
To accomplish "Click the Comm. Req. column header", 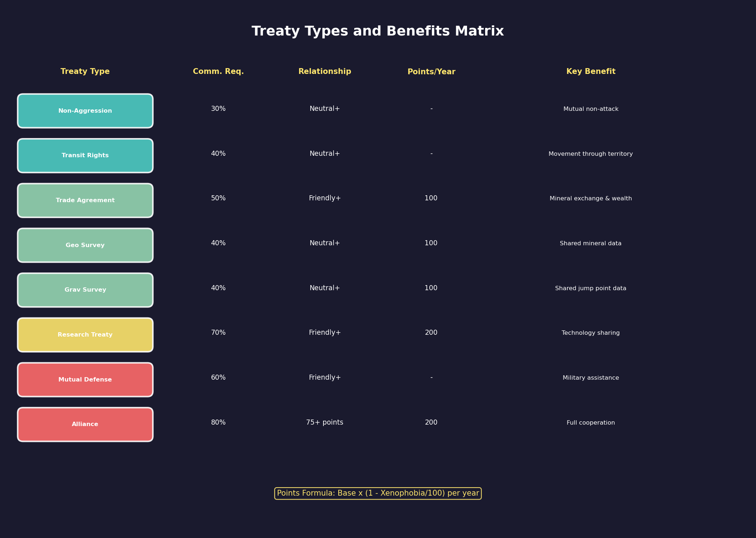I will [218, 71].
